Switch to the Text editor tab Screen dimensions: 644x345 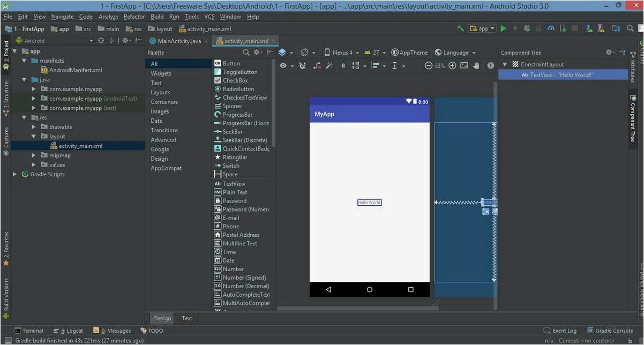pos(186,318)
